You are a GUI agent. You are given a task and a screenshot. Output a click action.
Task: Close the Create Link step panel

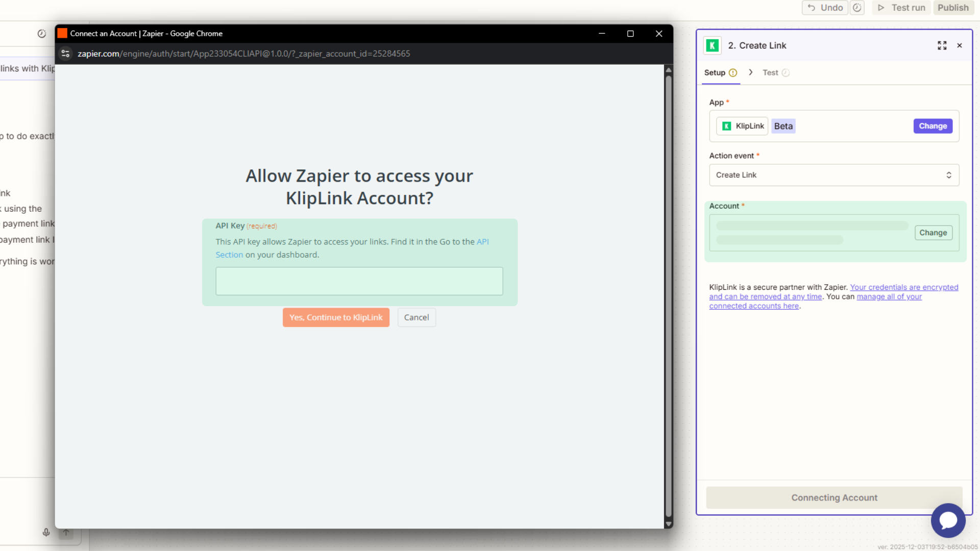click(x=960, y=45)
